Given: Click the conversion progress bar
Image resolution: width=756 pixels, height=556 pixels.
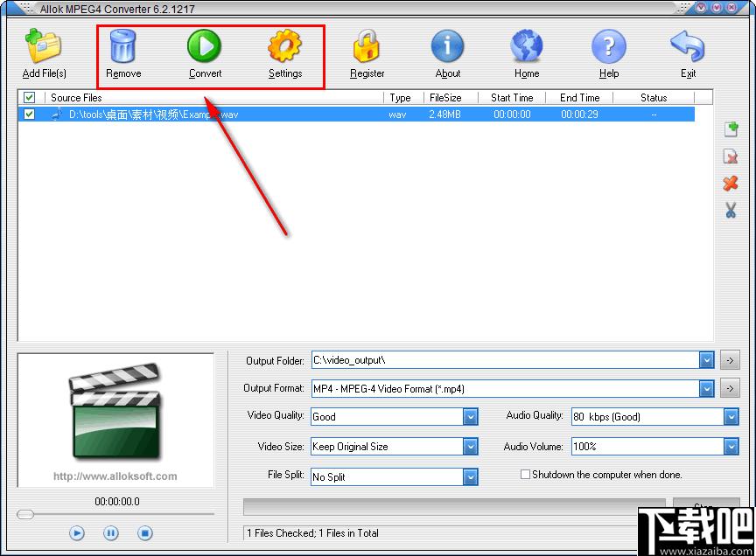Looking at the screenshot, I should (454, 507).
